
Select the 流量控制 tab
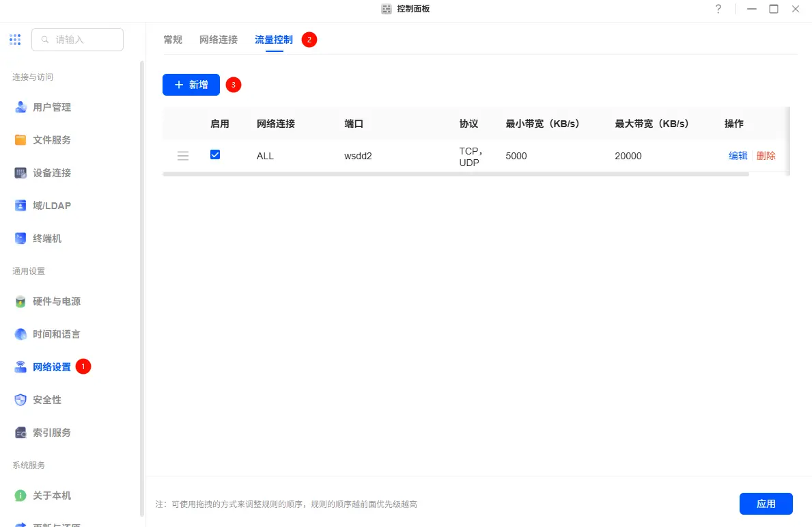tap(274, 40)
